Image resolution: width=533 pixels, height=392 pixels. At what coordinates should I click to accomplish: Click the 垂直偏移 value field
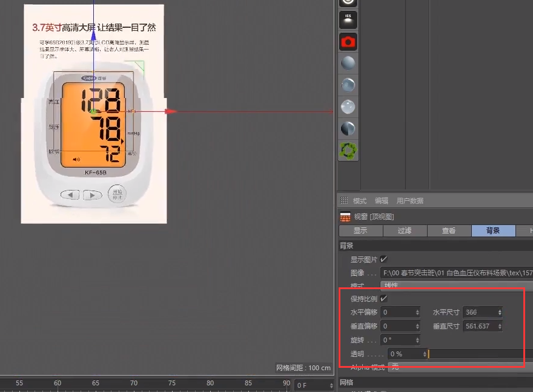[397, 326]
